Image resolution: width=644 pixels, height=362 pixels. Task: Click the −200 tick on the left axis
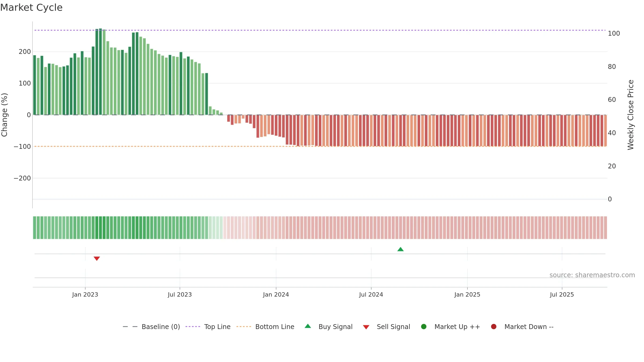point(22,178)
